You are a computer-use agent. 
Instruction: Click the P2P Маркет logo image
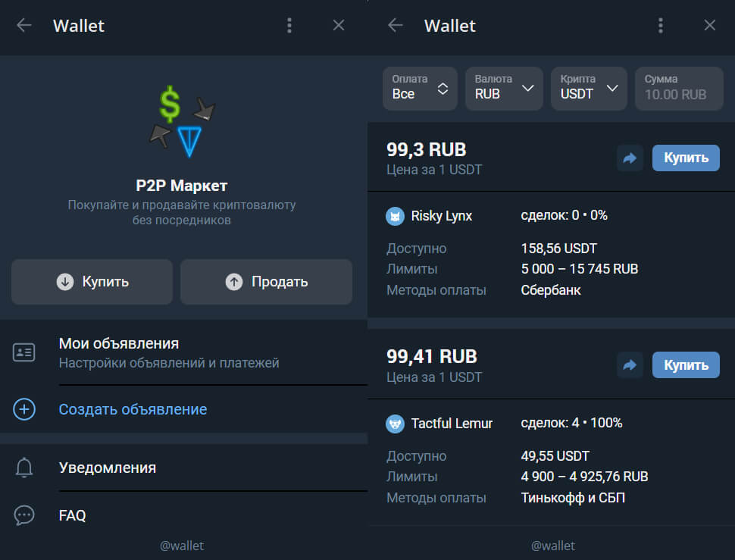182,121
